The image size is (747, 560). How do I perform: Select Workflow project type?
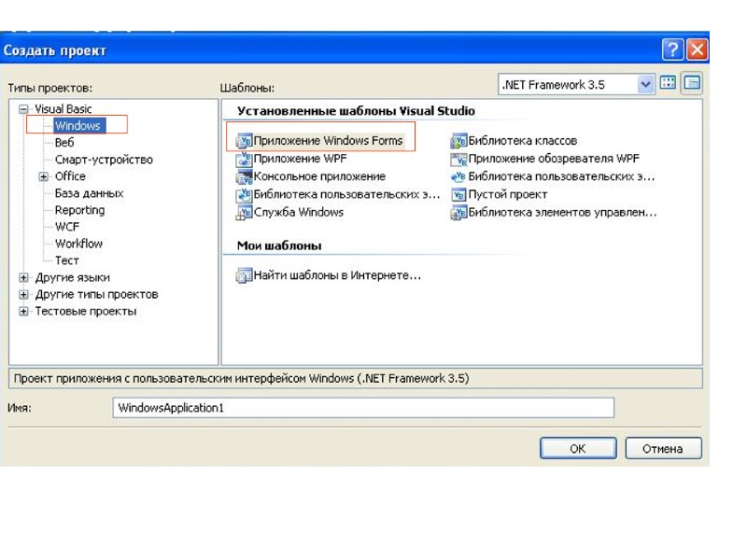[78, 244]
